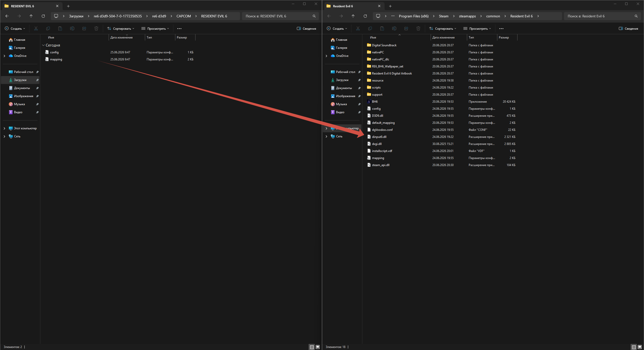The height and width of the screenshot is (350, 644).
Task: Click steamapps in the right window address bar
Action: [467, 16]
